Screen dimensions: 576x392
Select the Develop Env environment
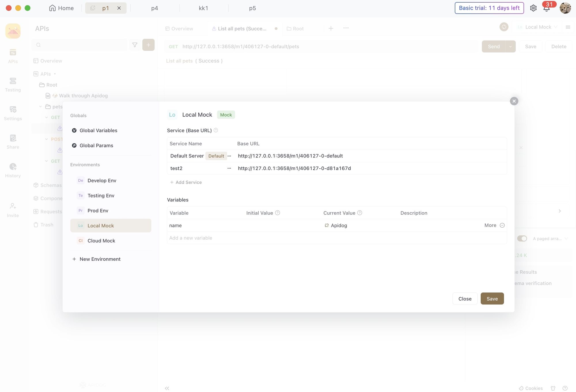[x=111, y=180]
